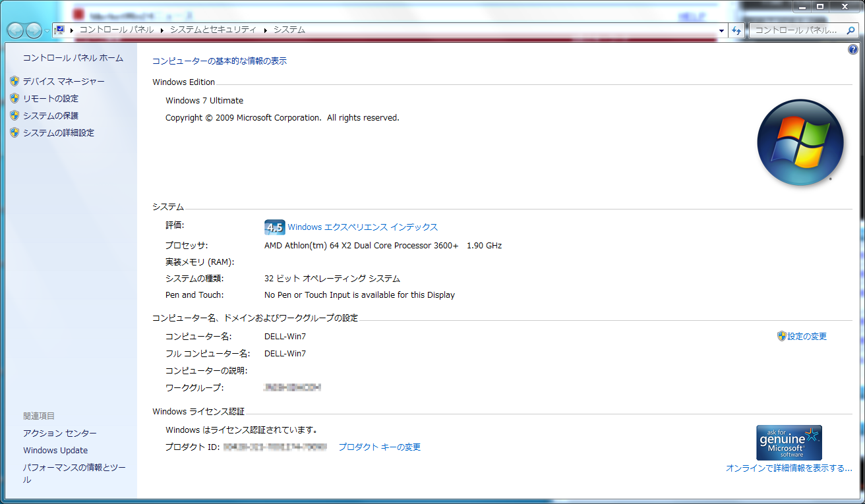Click shield icon beside デバイス マネージャー

(x=15, y=81)
